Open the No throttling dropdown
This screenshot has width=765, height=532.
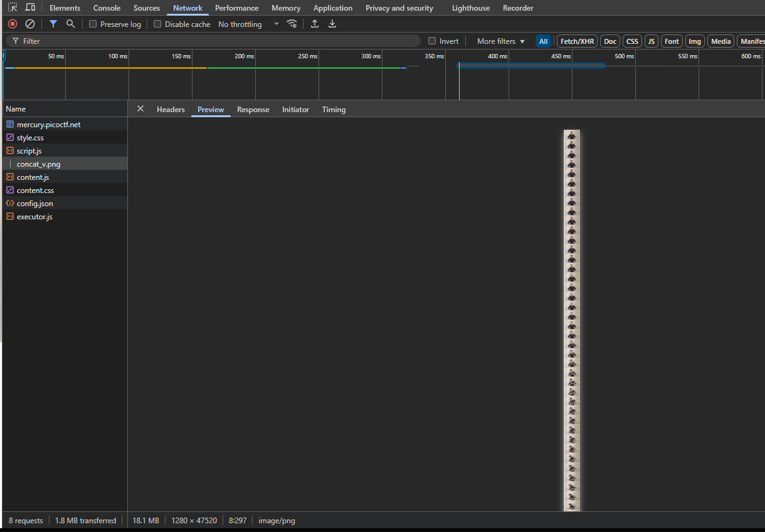248,24
